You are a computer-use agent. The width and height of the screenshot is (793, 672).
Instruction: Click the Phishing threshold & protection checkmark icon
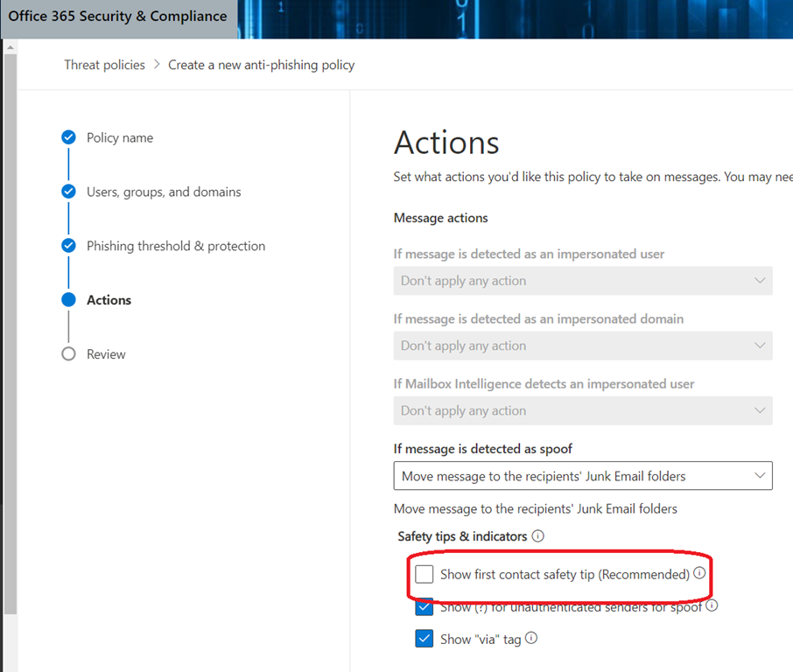click(x=69, y=246)
